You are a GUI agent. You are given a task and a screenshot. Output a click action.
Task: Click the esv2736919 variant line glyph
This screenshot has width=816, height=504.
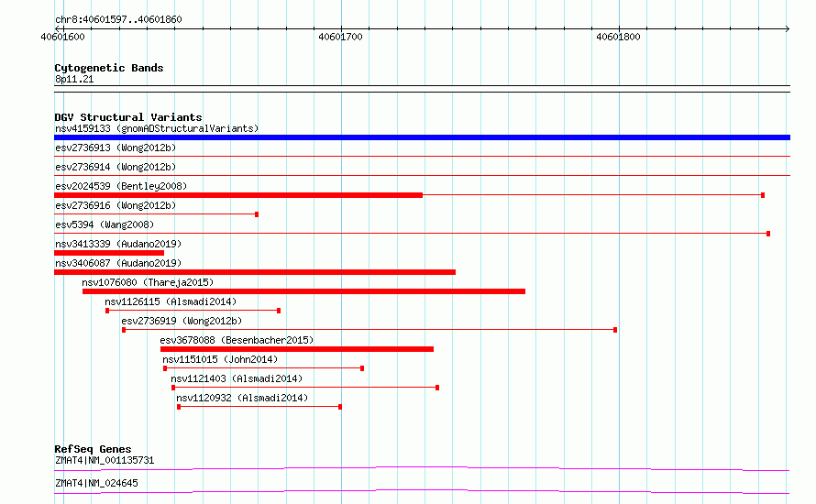369,330
